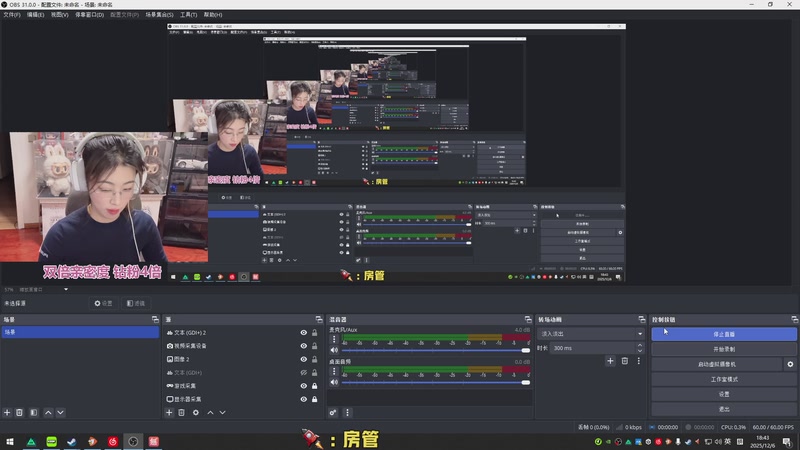
Task: Click the 300 ms duration field
Action: (593, 348)
